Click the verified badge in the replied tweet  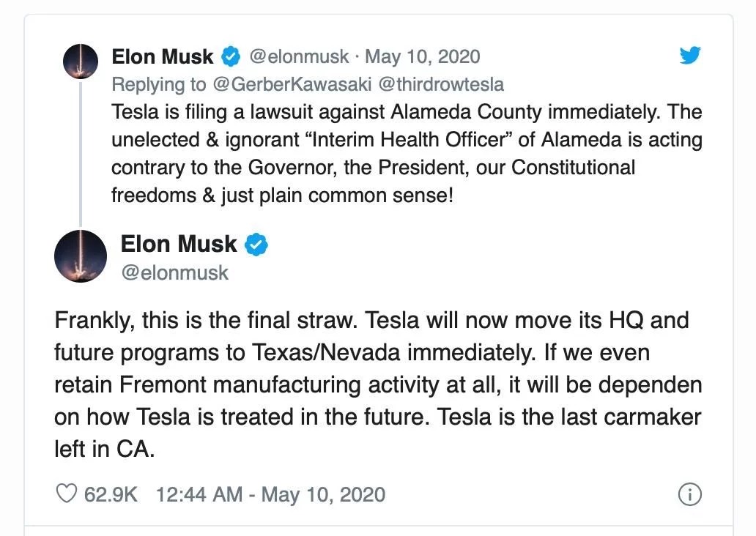point(230,56)
